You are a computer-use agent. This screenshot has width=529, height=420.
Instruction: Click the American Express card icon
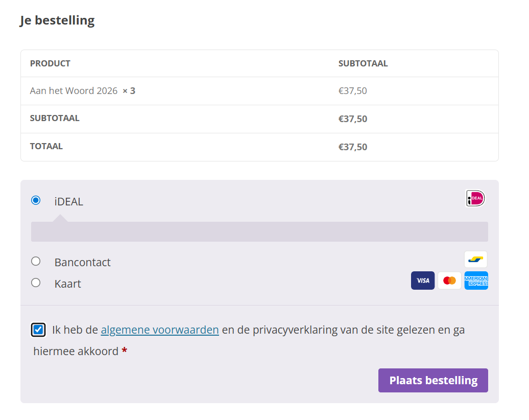pyautogui.click(x=476, y=281)
